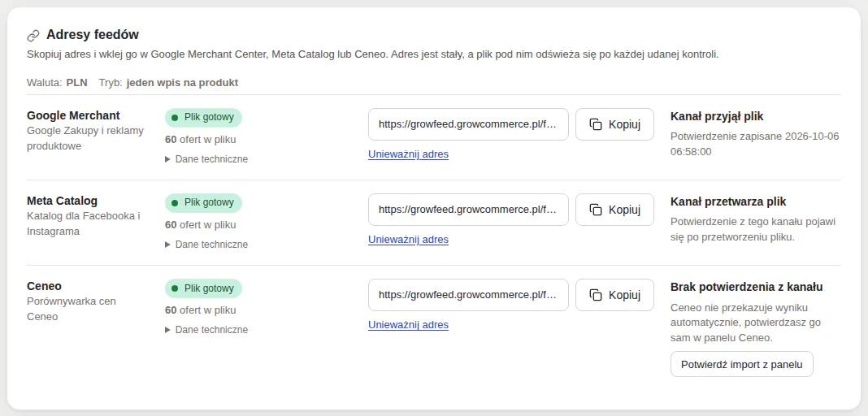The width and height of the screenshot is (868, 416).
Task: Click Porównywarka cen Ceneo description
Action: pos(72,309)
